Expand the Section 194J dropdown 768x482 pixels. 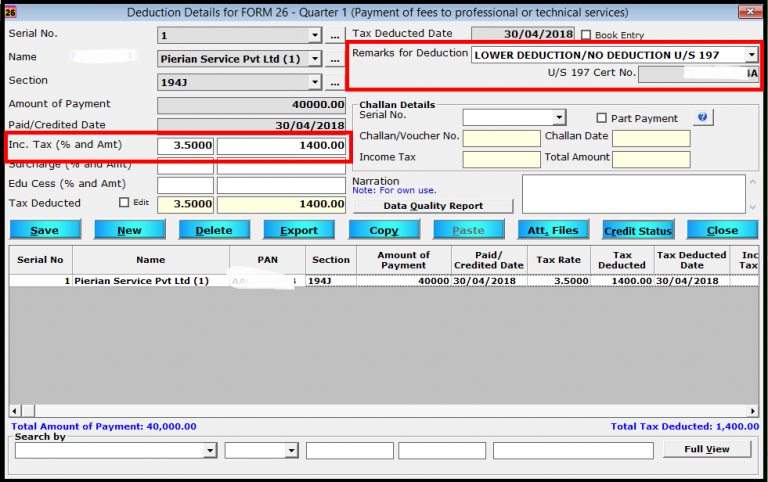(x=315, y=82)
